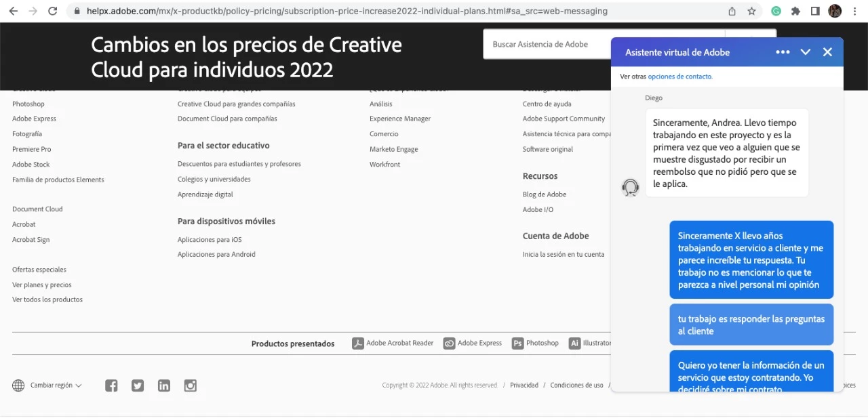868x418 pixels.
Task: Open the Premiere Pro footer link
Action: click(31, 149)
